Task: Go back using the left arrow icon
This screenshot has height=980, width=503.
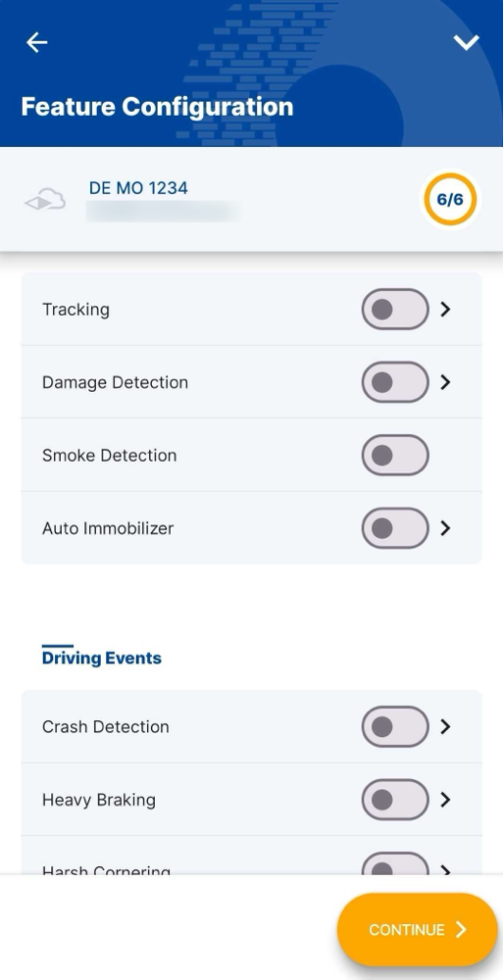Action: click(x=36, y=42)
